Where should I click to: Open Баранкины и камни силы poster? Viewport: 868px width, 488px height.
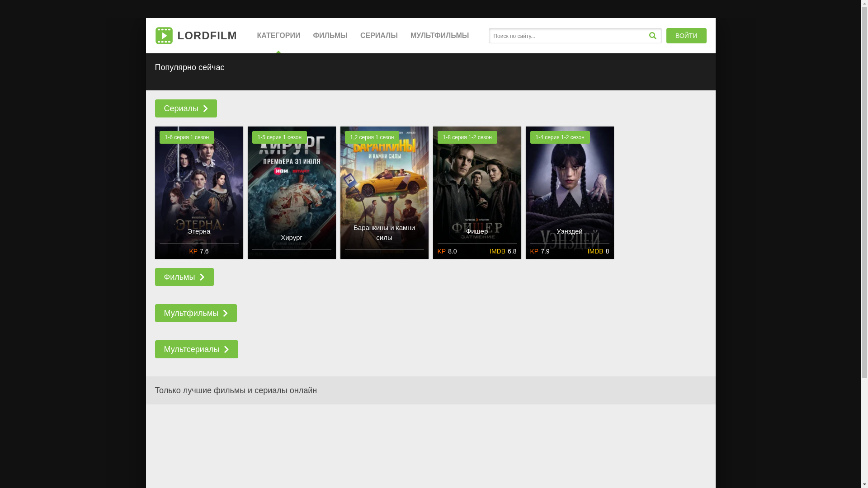click(384, 192)
